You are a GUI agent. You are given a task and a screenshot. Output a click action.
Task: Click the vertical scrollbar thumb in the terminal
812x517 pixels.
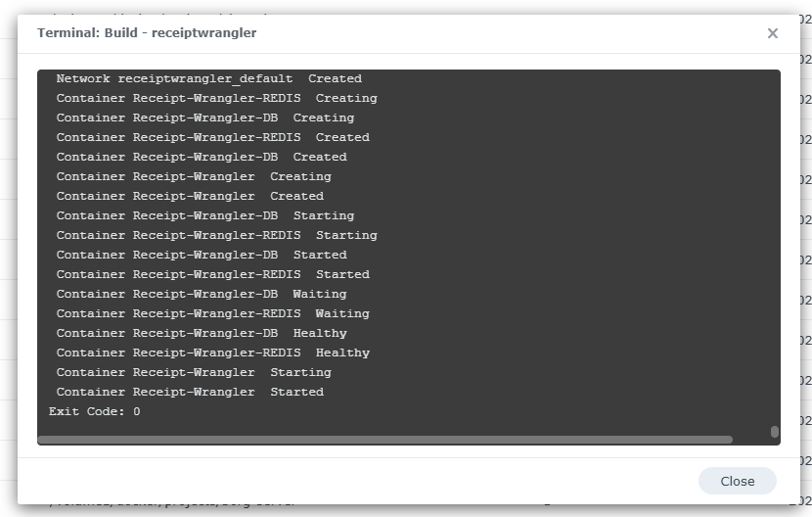(x=774, y=431)
